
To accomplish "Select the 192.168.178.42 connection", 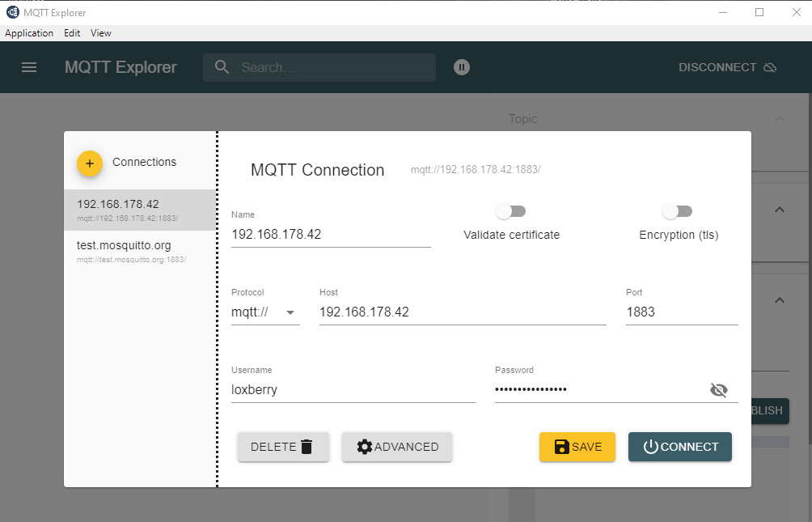I will [x=140, y=210].
